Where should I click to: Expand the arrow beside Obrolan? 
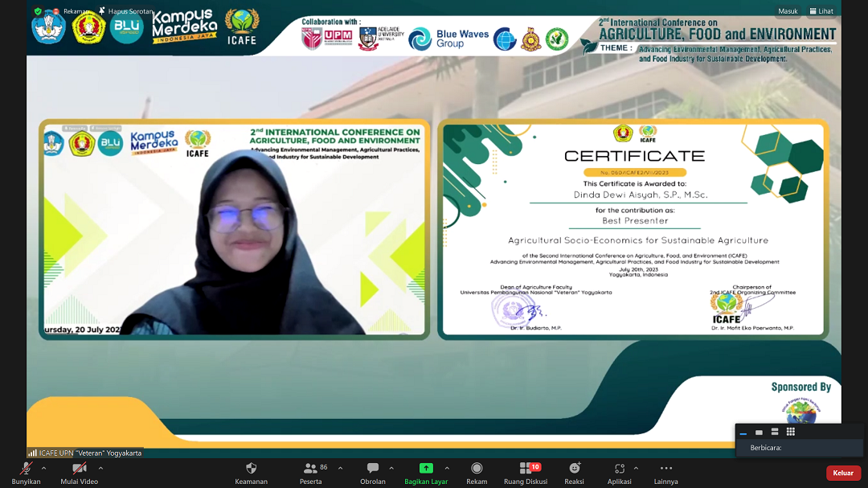391,469
